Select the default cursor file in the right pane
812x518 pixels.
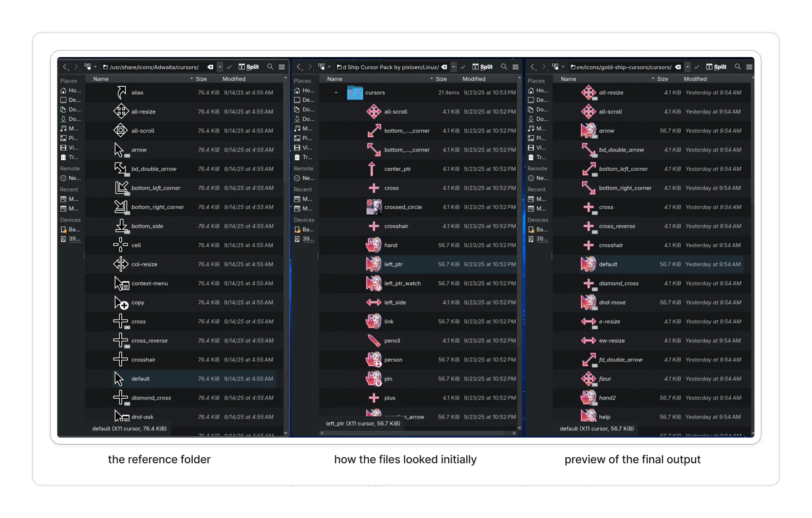[609, 264]
